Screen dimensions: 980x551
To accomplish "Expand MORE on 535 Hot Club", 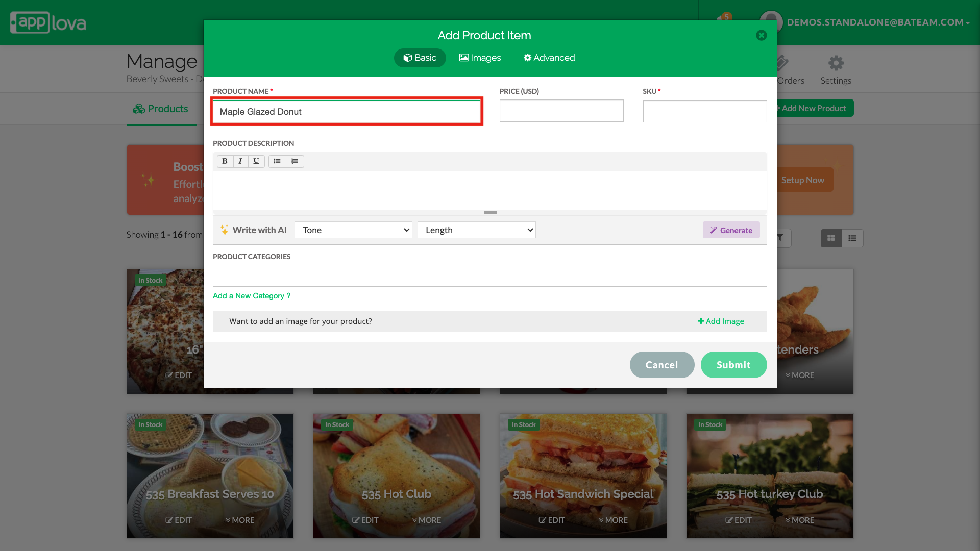I will pos(427,520).
